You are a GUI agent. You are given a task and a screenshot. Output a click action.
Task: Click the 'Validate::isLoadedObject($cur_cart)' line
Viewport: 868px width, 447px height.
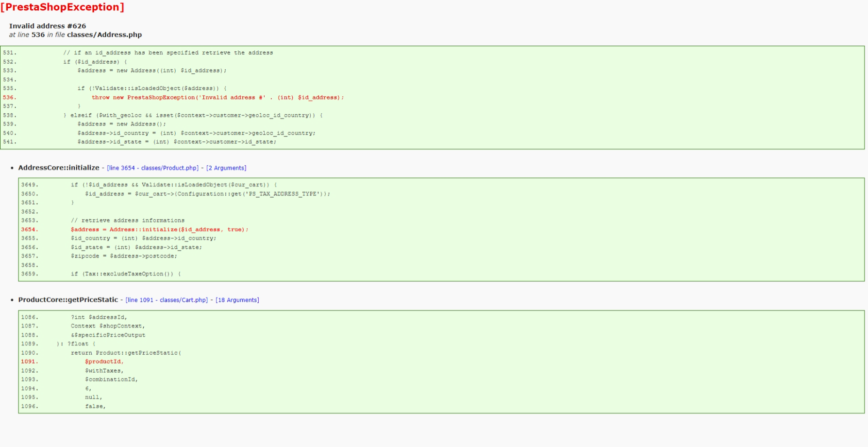click(x=174, y=185)
